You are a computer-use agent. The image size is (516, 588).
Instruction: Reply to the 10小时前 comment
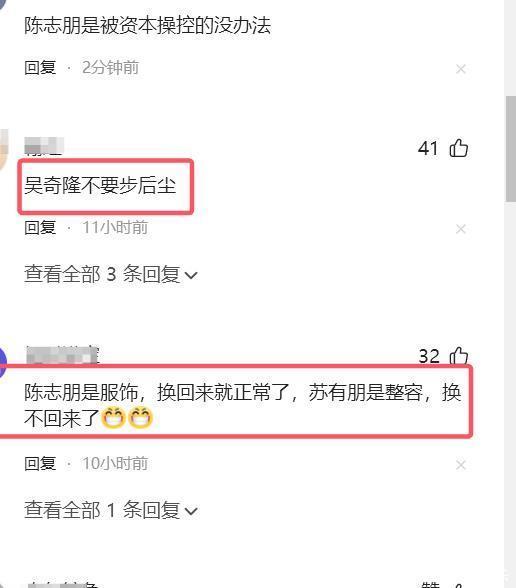pyautogui.click(x=40, y=464)
